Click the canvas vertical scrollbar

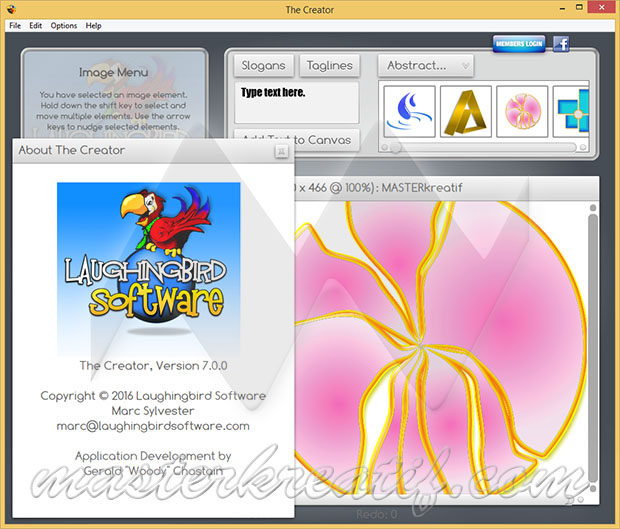coord(592,348)
